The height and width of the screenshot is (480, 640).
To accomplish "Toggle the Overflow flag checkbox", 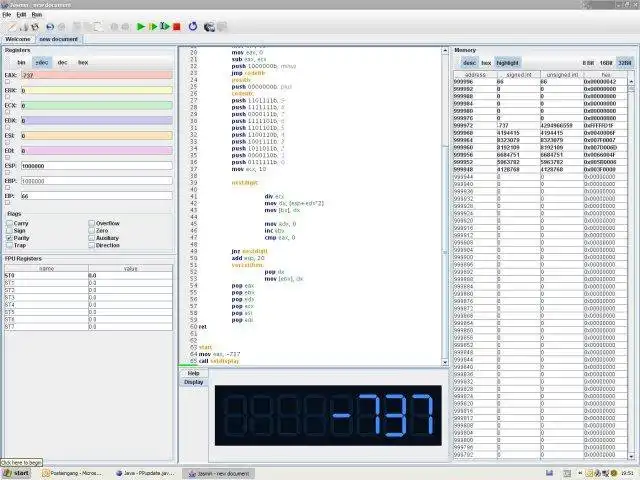I will coord(91,223).
